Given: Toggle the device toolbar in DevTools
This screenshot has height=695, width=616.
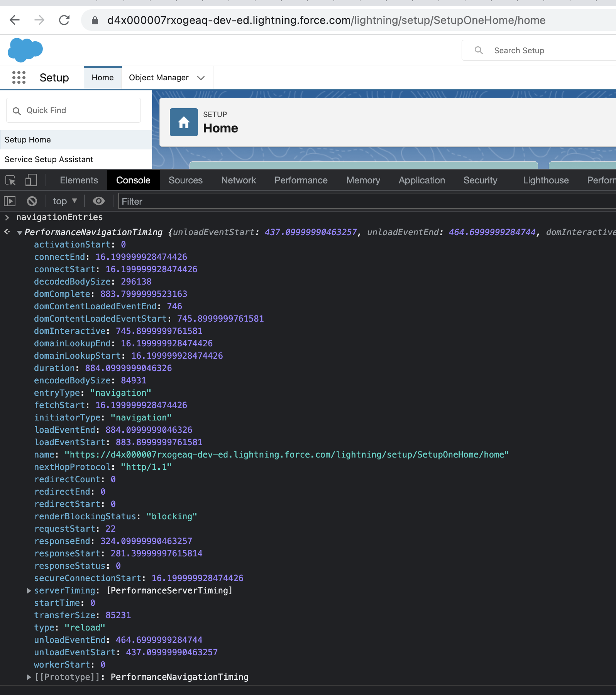Looking at the screenshot, I should click(31, 180).
